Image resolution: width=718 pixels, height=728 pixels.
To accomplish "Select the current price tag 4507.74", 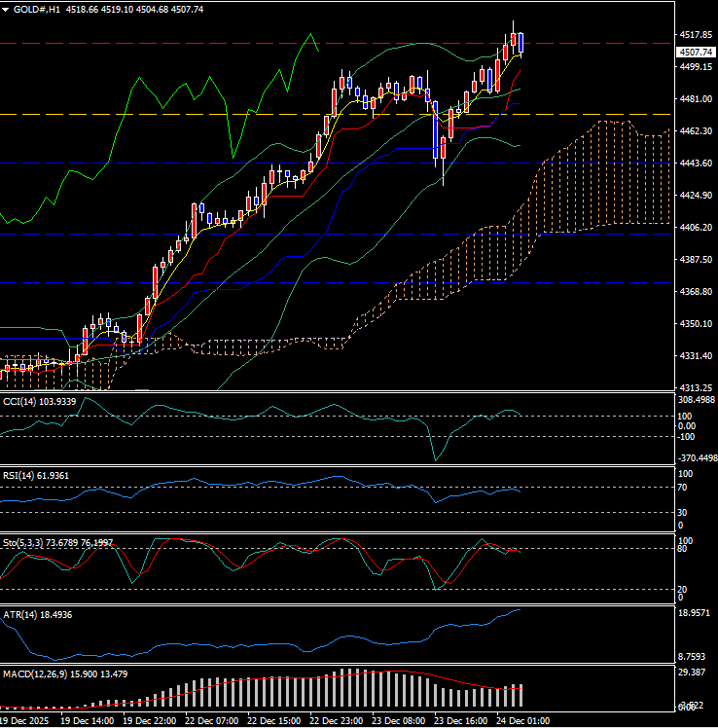I will (x=695, y=52).
